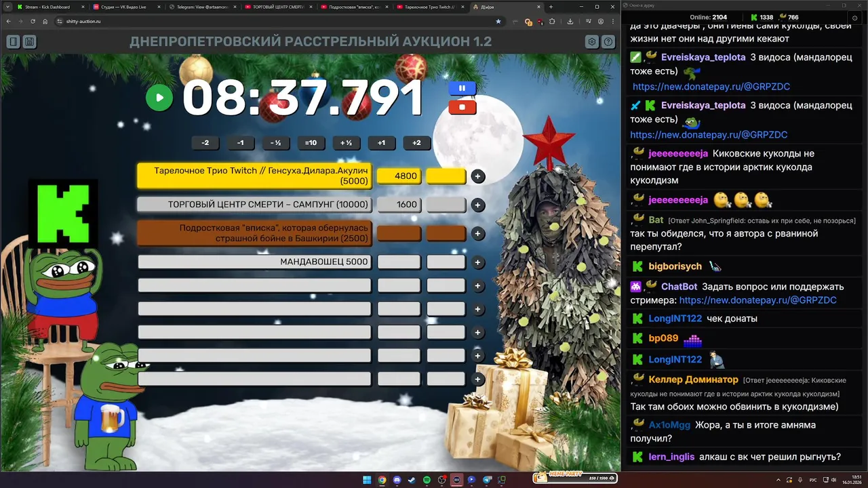
Task: Start the auction timer with green play button
Action: point(159,98)
